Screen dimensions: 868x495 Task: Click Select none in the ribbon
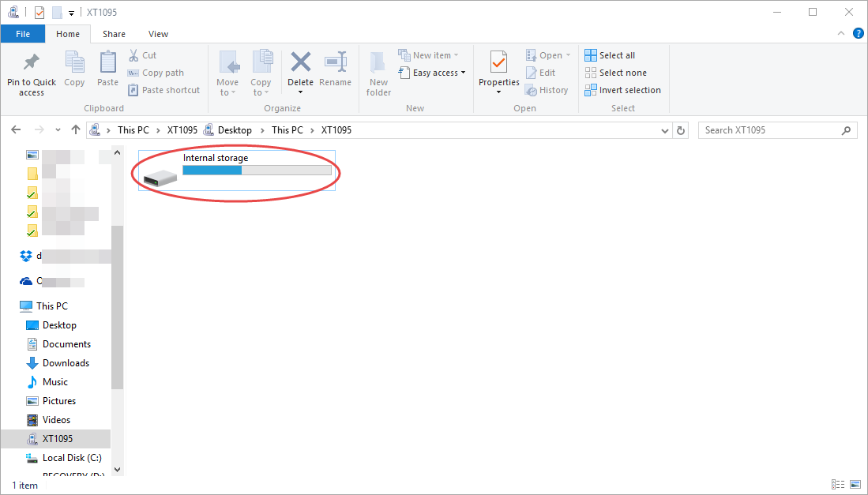coord(614,73)
